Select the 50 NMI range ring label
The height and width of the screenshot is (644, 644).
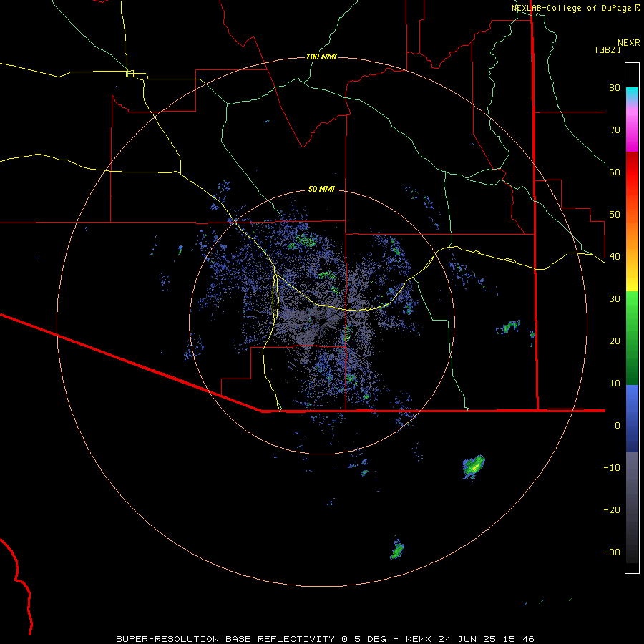(x=321, y=189)
